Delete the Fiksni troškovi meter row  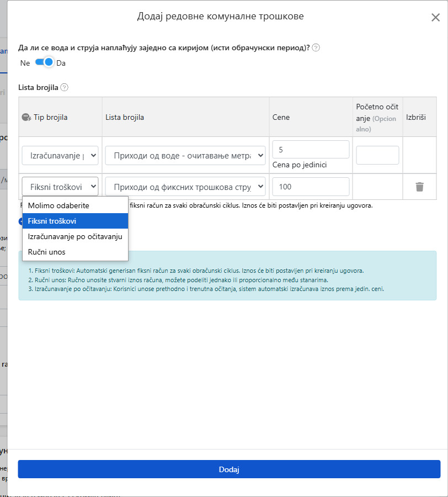coord(419,187)
